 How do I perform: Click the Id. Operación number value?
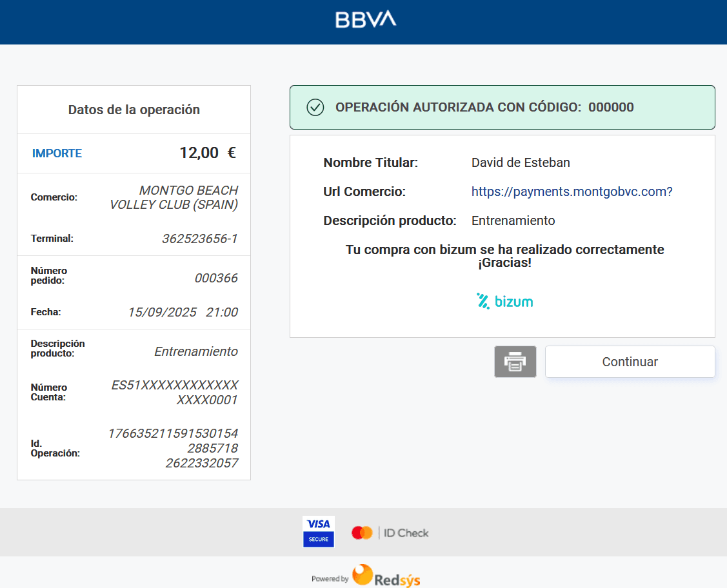[173, 448]
